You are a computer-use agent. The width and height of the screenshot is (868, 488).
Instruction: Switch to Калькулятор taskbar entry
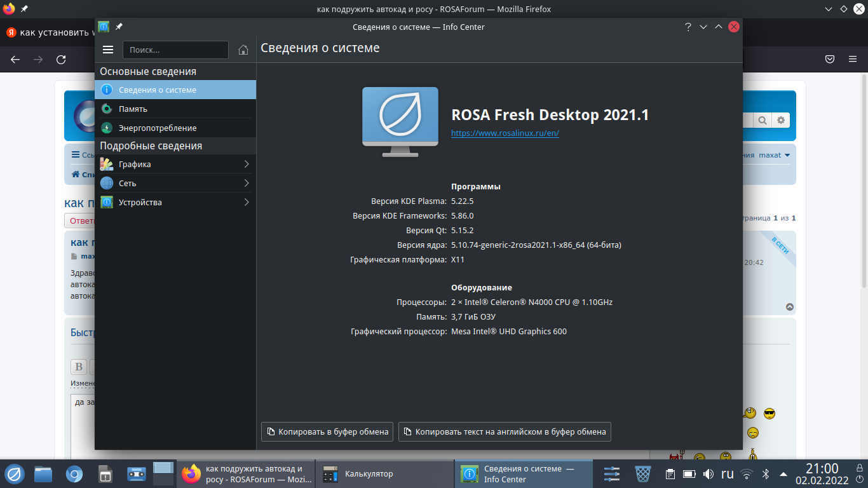tap(385, 474)
